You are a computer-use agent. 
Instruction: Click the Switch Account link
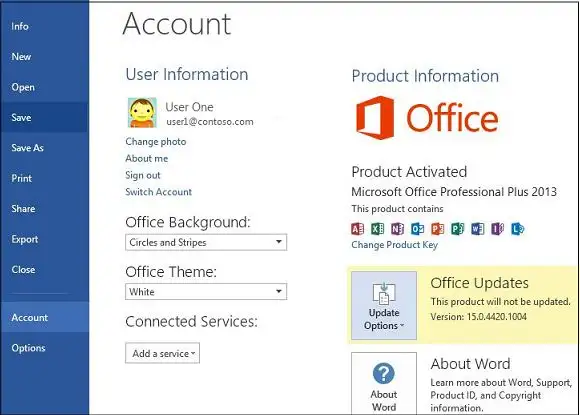158,192
